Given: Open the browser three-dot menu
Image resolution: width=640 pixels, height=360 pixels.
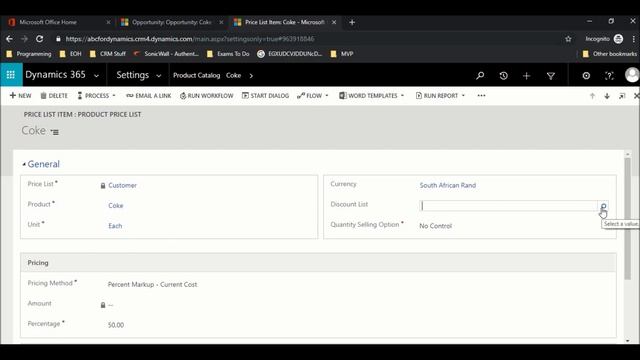Looking at the screenshot, I should (x=633, y=39).
